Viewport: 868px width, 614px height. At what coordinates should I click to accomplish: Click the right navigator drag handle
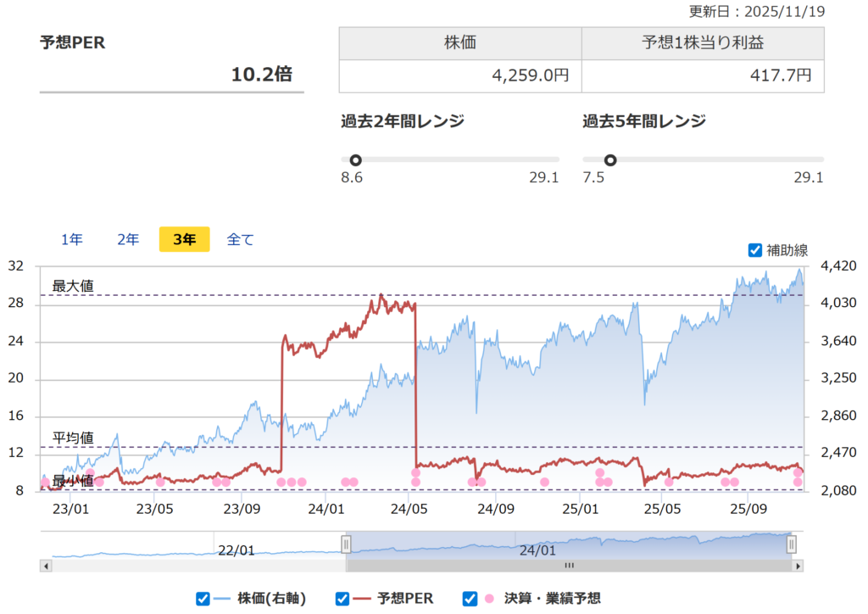792,543
